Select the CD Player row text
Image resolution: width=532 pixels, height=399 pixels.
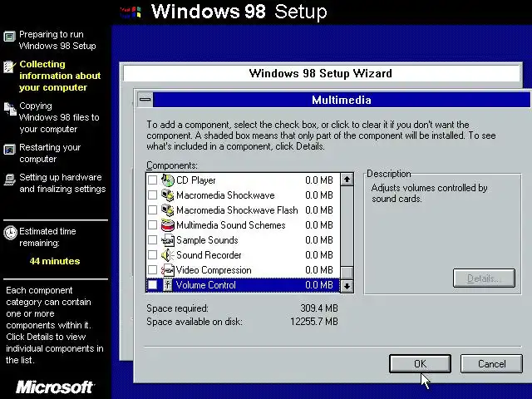pyautogui.click(x=196, y=180)
